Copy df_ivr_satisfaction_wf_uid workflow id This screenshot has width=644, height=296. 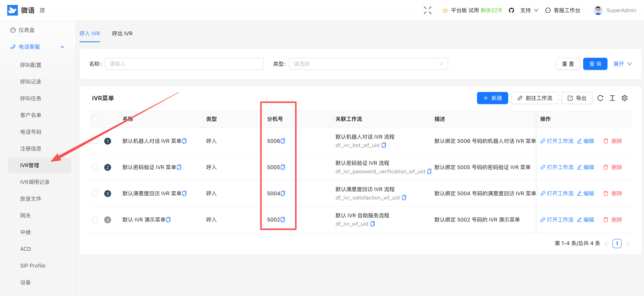coord(404,198)
